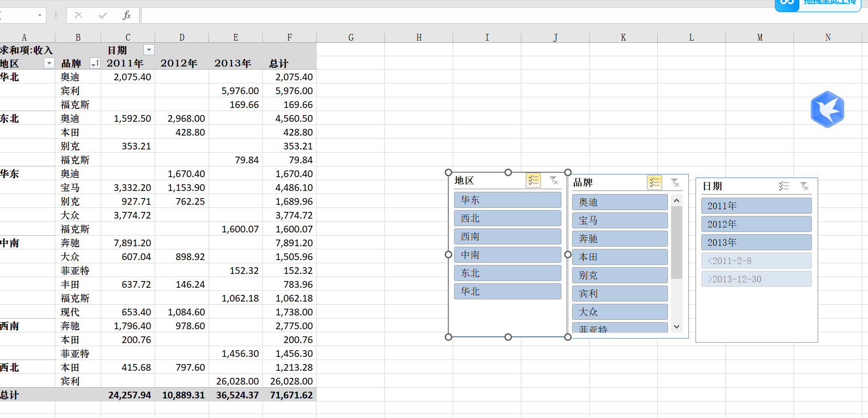Click the >2013-12-30 slicer item

tap(756, 279)
